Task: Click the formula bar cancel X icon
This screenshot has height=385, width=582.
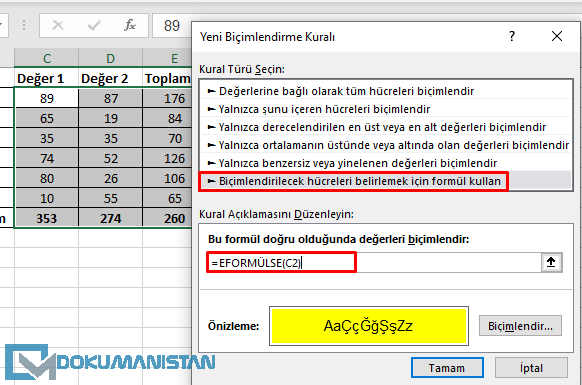Action: pyautogui.click(x=58, y=25)
